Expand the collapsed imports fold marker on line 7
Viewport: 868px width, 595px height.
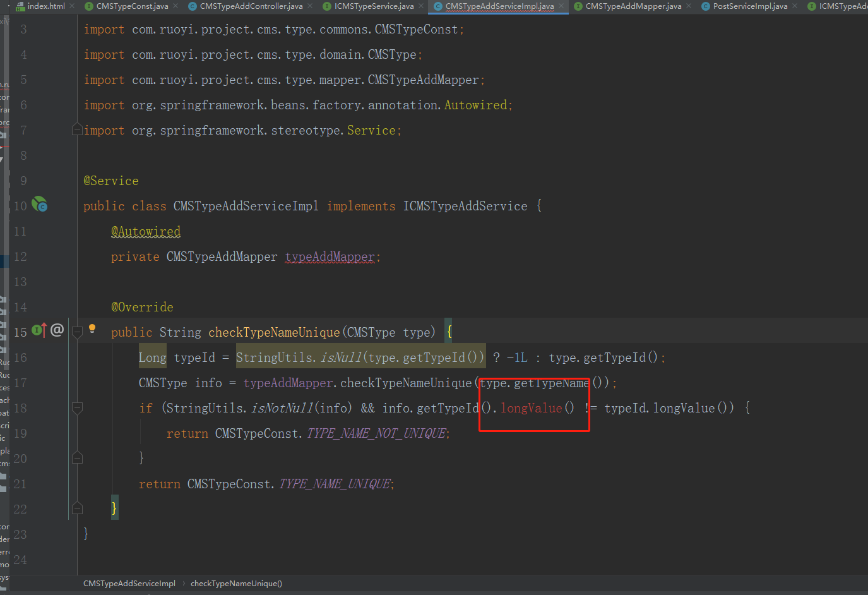(77, 129)
